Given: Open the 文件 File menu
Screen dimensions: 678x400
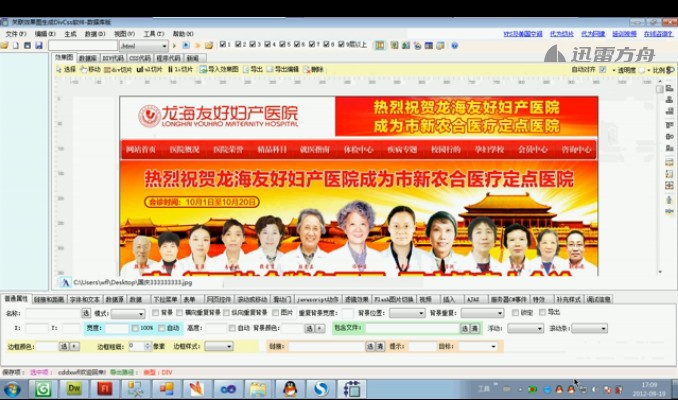Looking at the screenshot, I should [16, 34].
